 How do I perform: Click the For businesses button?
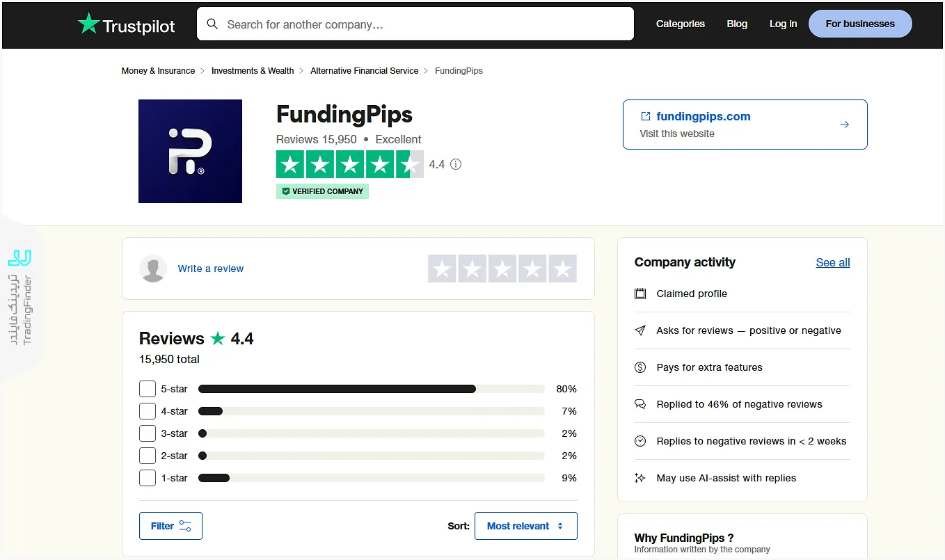pos(860,24)
